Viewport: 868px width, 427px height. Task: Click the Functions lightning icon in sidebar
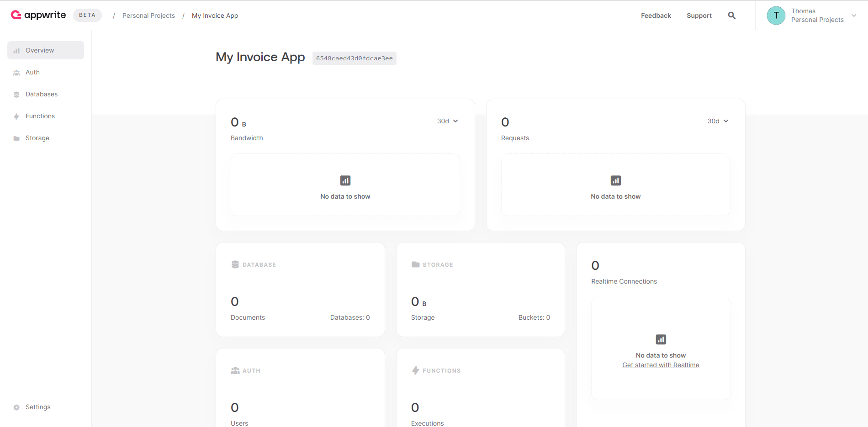[x=16, y=116]
